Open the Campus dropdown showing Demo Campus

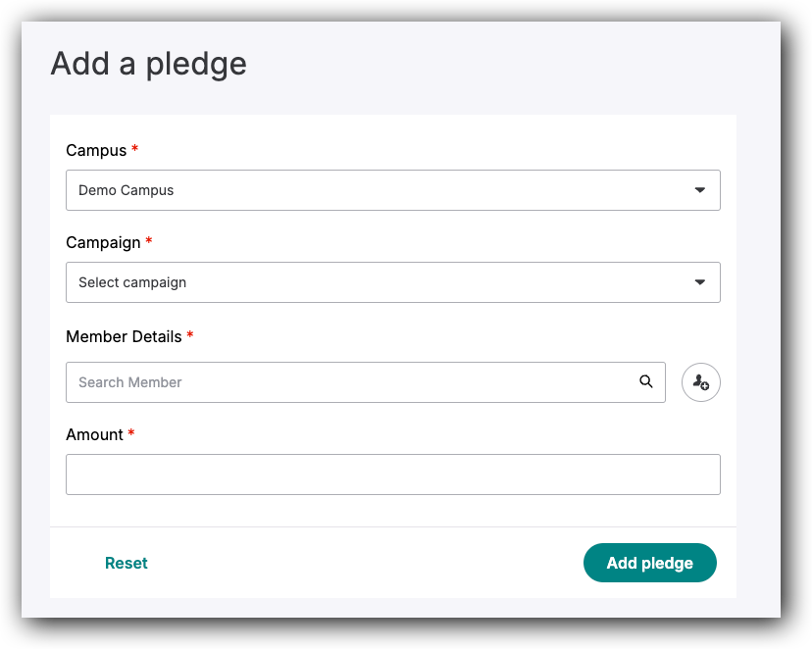[392, 190]
